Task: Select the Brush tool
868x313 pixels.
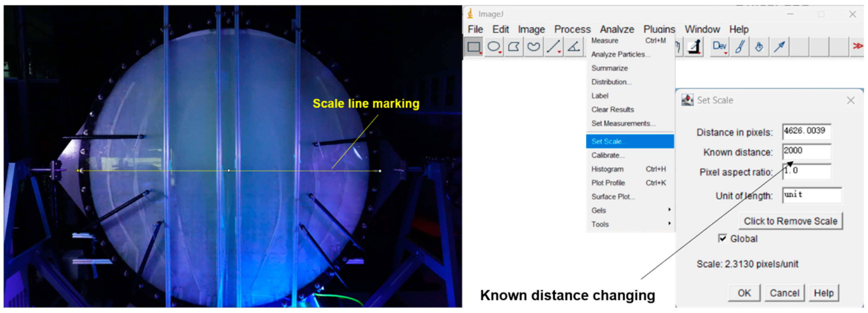Action: (x=739, y=47)
